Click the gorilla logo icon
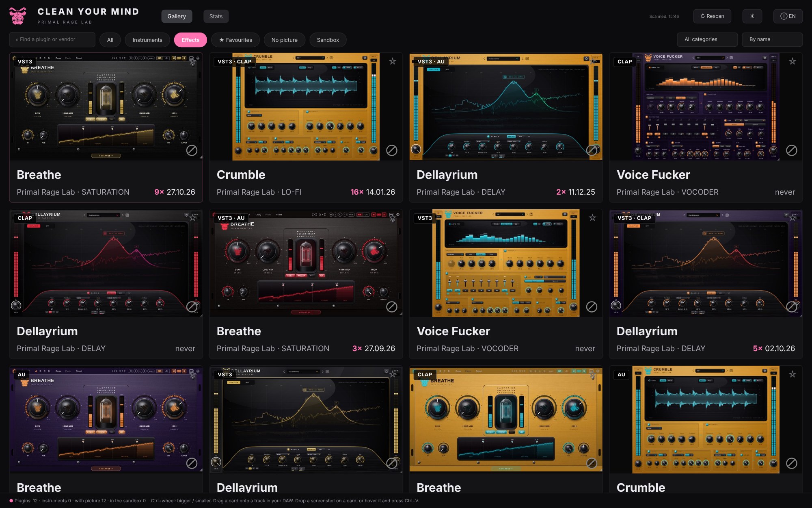 coord(18,16)
